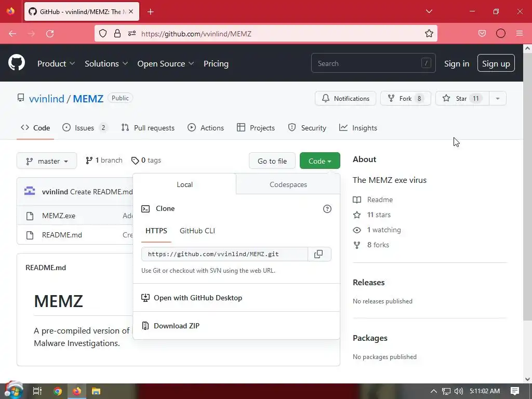Image resolution: width=532 pixels, height=399 pixels.
Task: Open the notifications action center icon
Action: click(515, 391)
